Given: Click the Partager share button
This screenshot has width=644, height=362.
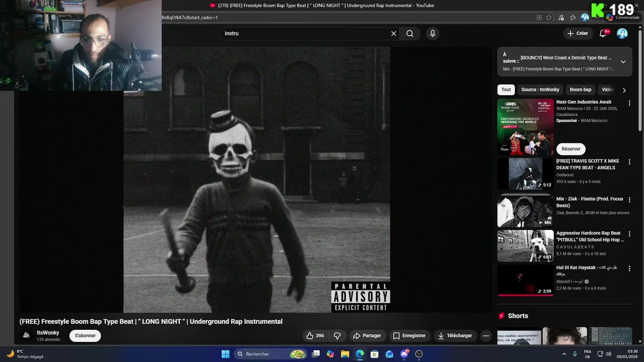Looking at the screenshot, I should tap(367, 336).
